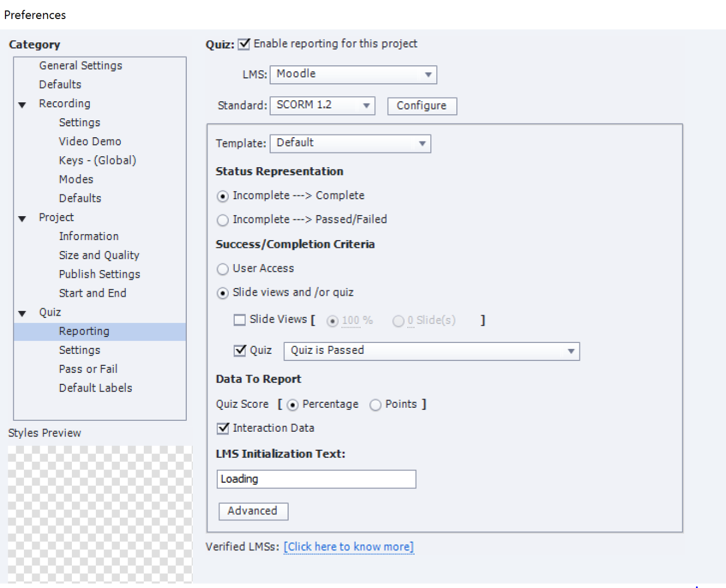Uncheck Enable reporting for this project

pyautogui.click(x=245, y=44)
